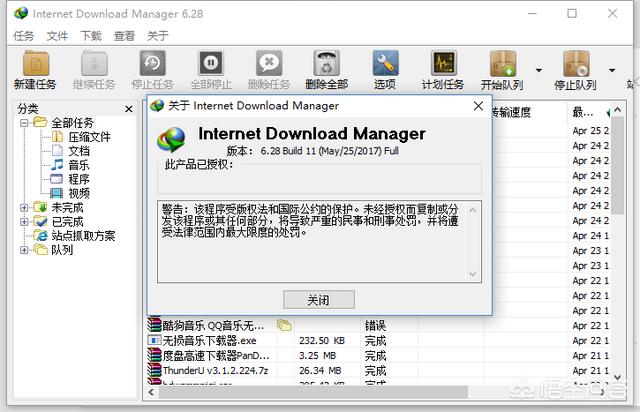Click the 停止队列 toolbar icon
Screen dimensions: 640x412
(x=576, y=63)
